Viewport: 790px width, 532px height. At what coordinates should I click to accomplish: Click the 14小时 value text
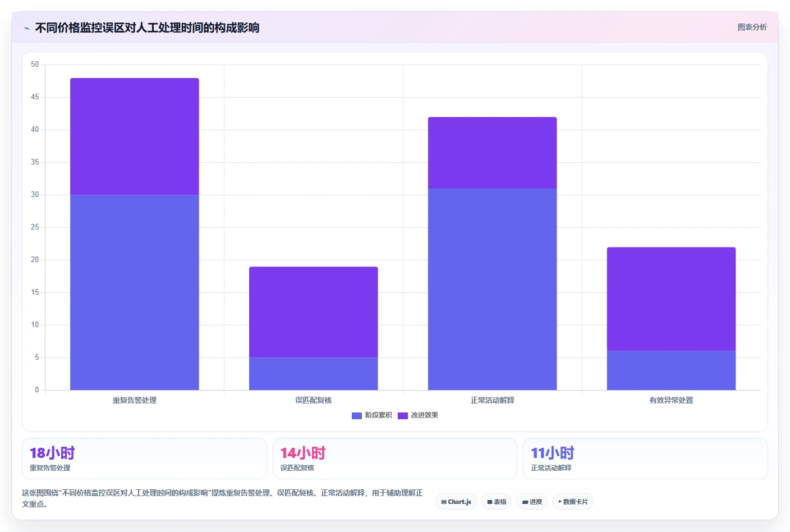[303, 453]
